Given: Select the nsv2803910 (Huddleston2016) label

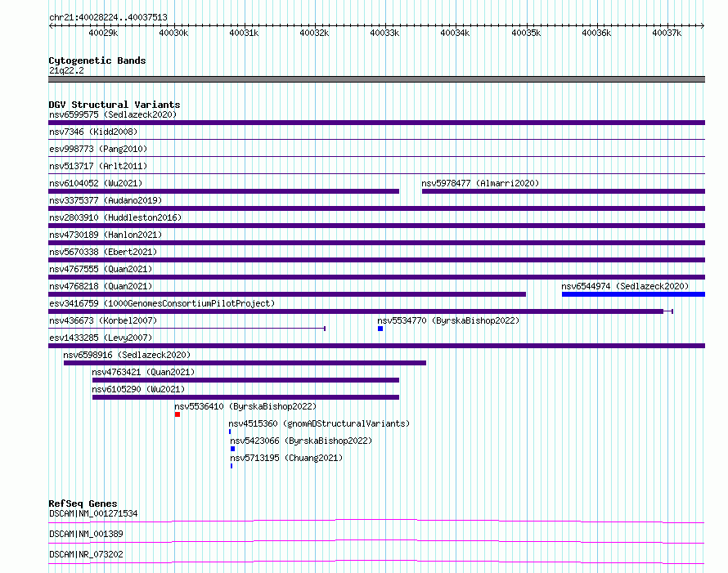Looking at the screenshot, I should (115, 217).
